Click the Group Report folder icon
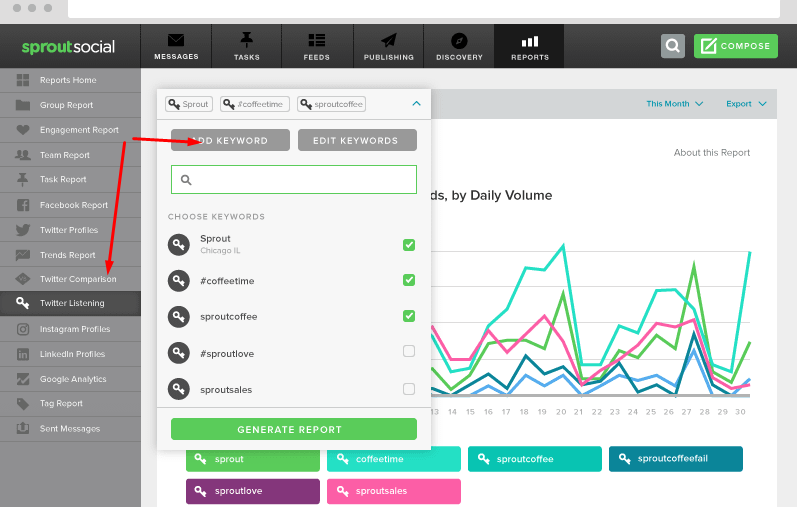This screenshot has width=797, height=507. click(x=23, y=105)
